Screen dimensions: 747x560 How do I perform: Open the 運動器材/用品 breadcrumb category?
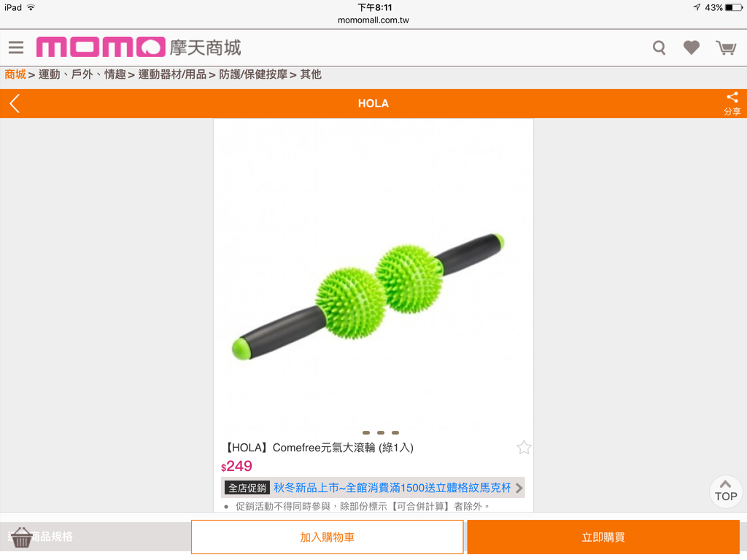pyautogui.click(x=172, y=74)
